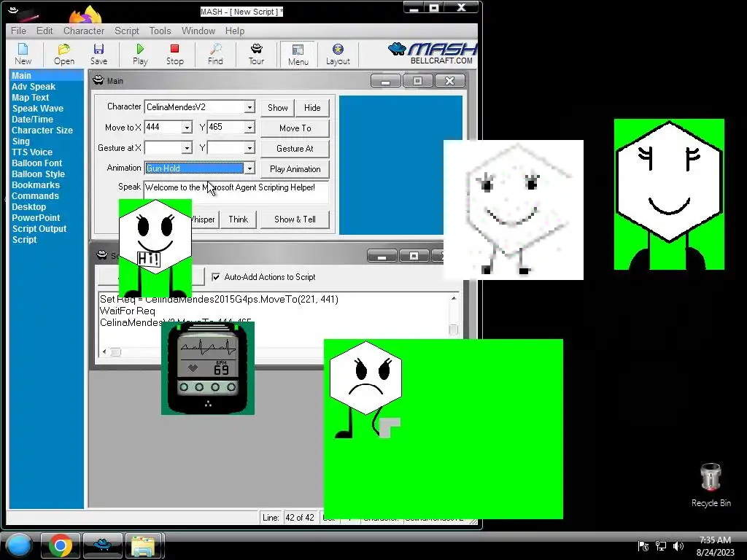Select Adv Speak in sidebar
The width and height of the screenshot is (747, 560).
tap(34, 87)
